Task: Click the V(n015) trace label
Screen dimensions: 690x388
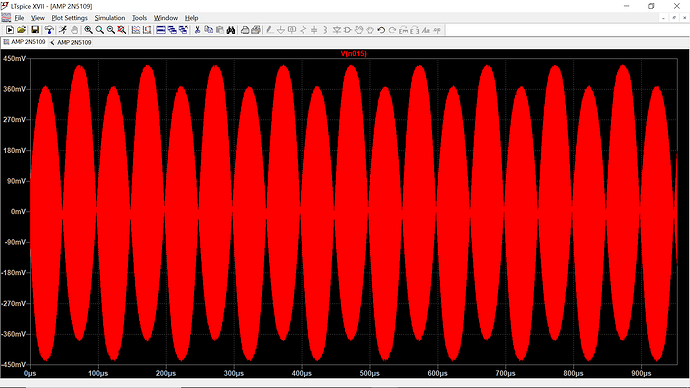Action: pyautogui.click(x=353, y=54)
